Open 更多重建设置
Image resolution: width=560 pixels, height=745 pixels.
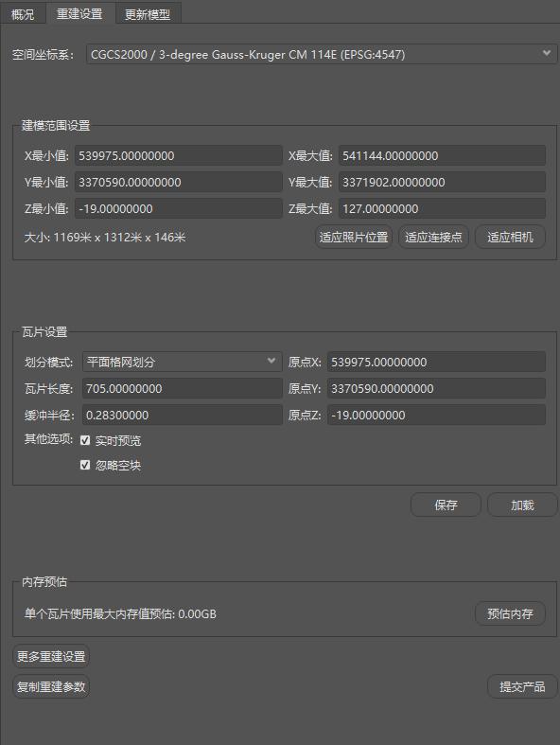pyautogui.click(x=51, y=657)
